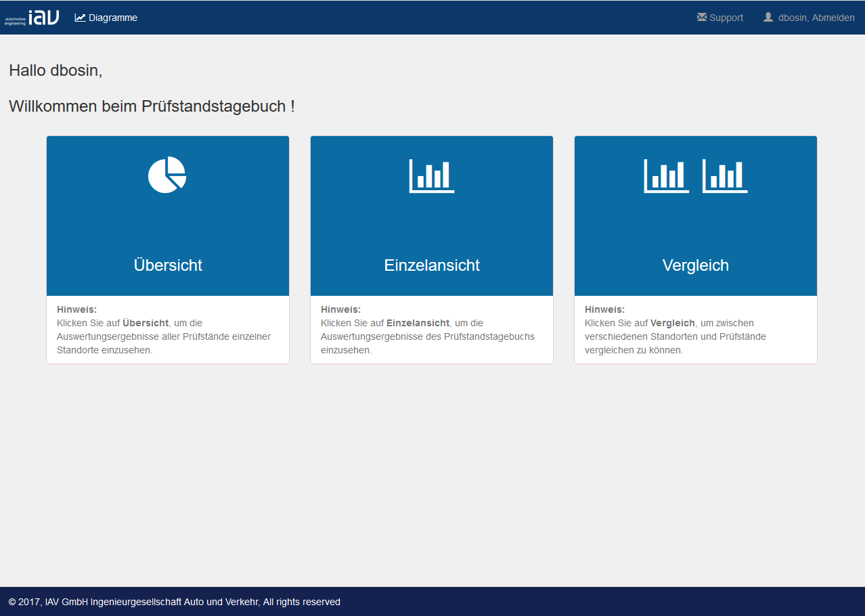
Task: Click the user profile silhouette icon
Action: coord(768,17)
